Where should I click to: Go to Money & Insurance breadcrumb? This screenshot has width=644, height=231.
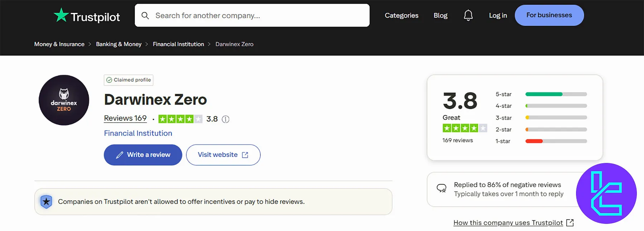point(59,44)
